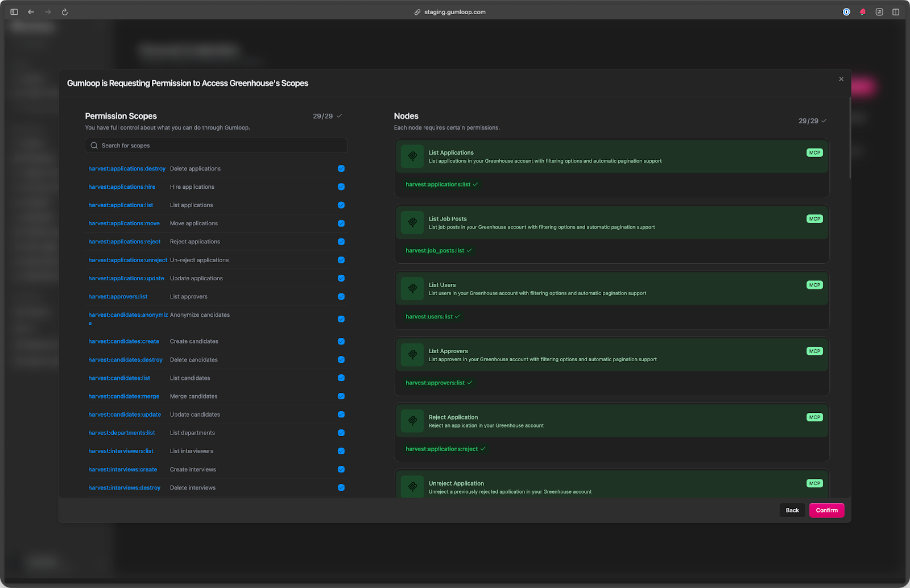Toggle the harvest:candidates:merge checkbox
The width and height of the screenshot is (910, 588).
point(341,396)
